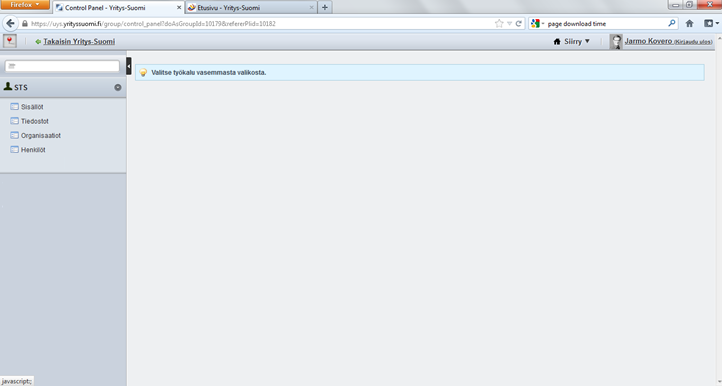Screen dimensions: 722x387
Task: Open a new browser tab with plus button
Action: pyautogui.click(x=325, y=7)
